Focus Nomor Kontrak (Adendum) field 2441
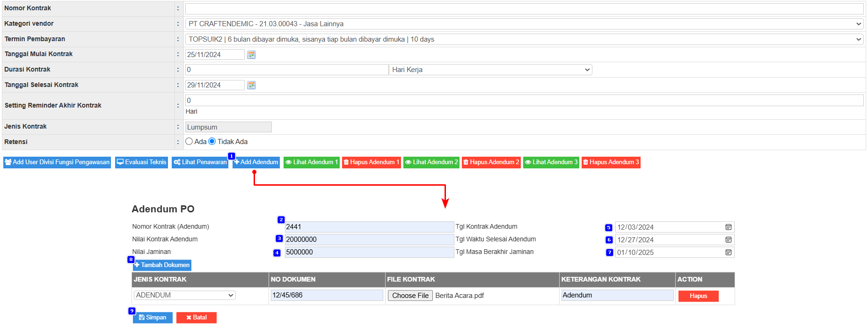The width and height of the screenshot is (868, 326). 369,227
